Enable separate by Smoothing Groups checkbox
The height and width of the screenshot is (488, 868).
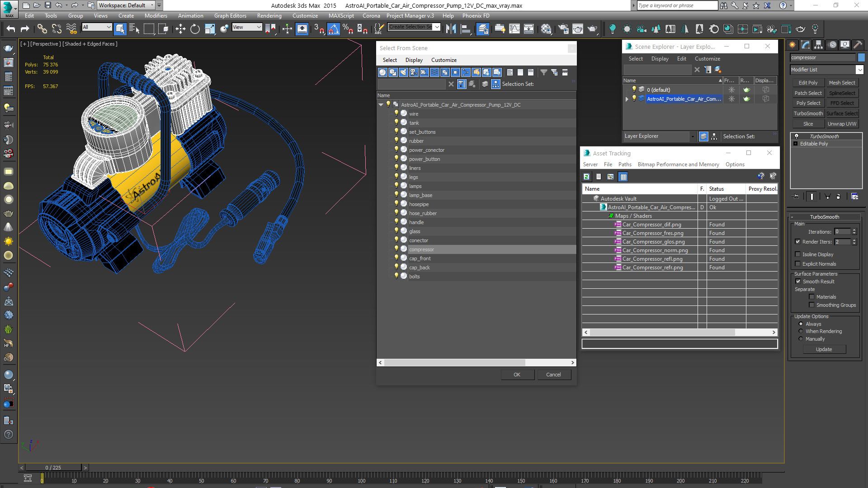[x=811, y=305]
